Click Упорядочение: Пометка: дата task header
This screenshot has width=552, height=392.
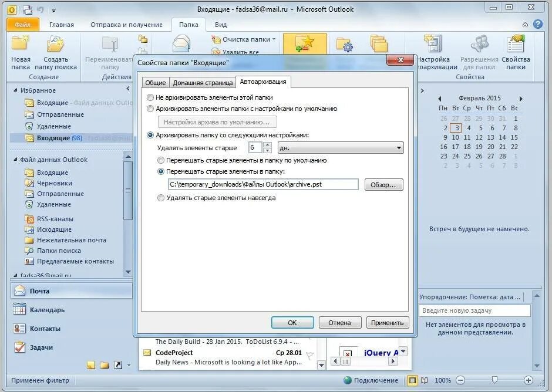[470, 297]
